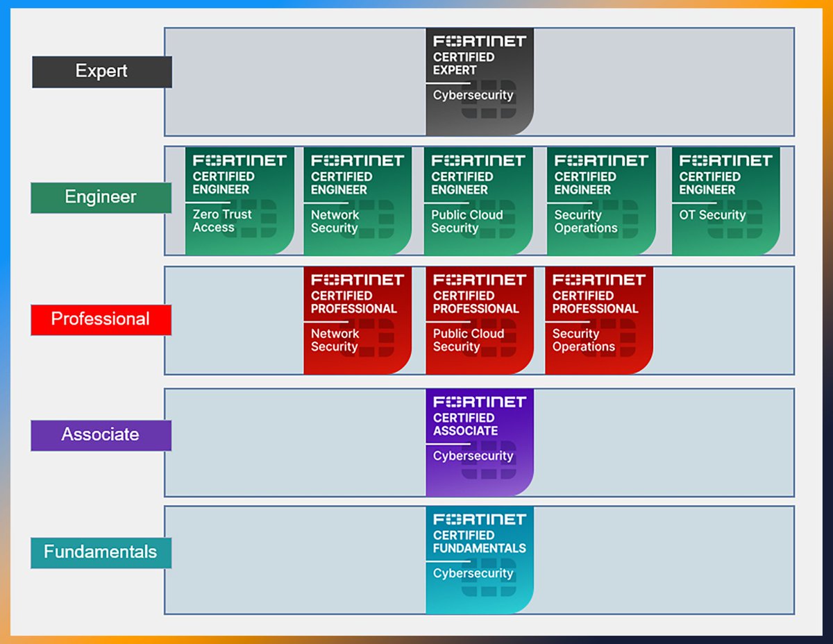Click the Associate level label
The height and width of the screenshot is (644, 833).
tap(101, 434)
